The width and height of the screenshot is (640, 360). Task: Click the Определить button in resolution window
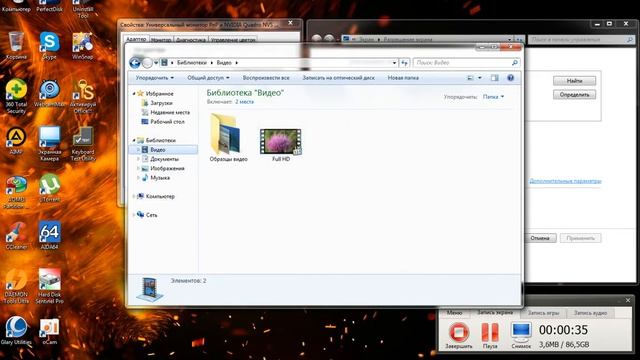574,95
